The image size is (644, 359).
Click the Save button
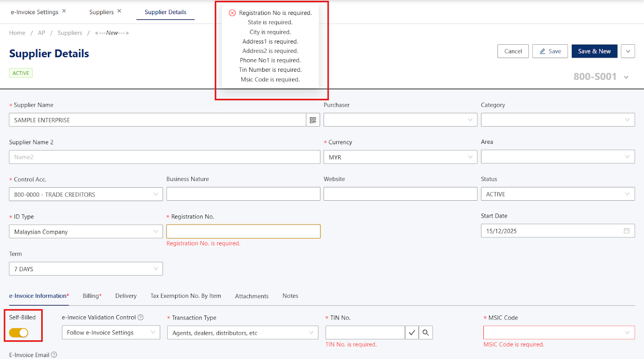point(550,51)
